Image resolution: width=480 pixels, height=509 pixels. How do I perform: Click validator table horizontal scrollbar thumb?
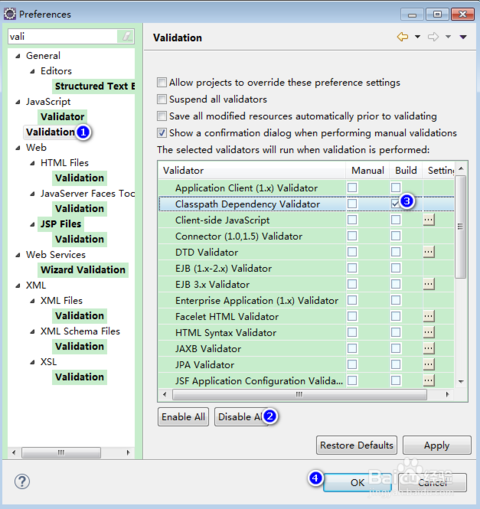299,394
